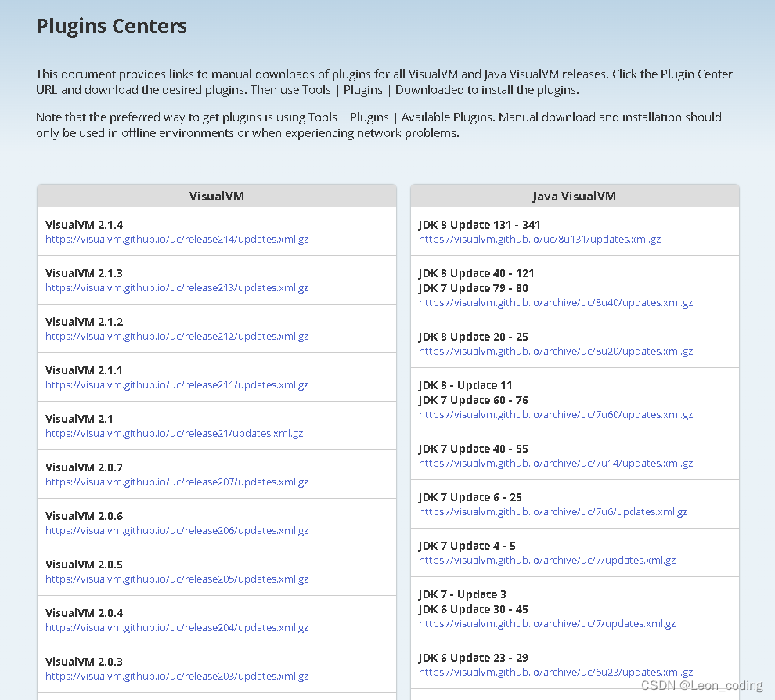Screen dimensions: 775x700
Task: Click the 'JDK 7 Update 60 - 76' title
Action: [474, 400]
